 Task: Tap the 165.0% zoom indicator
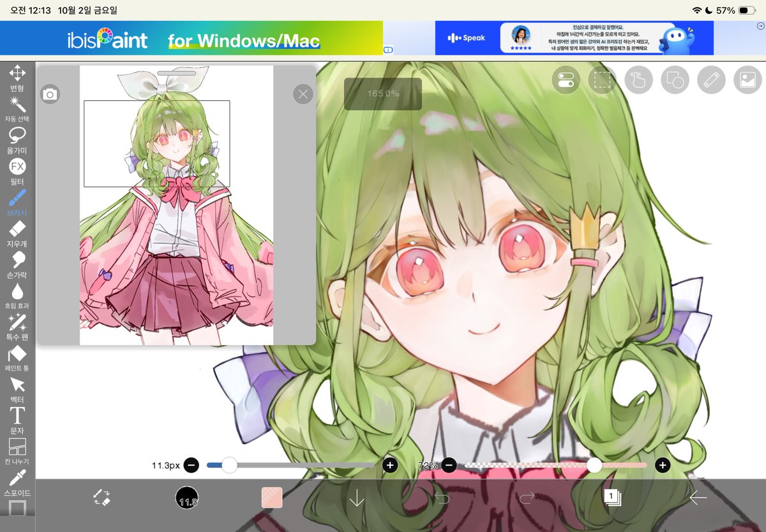point(383,94)
